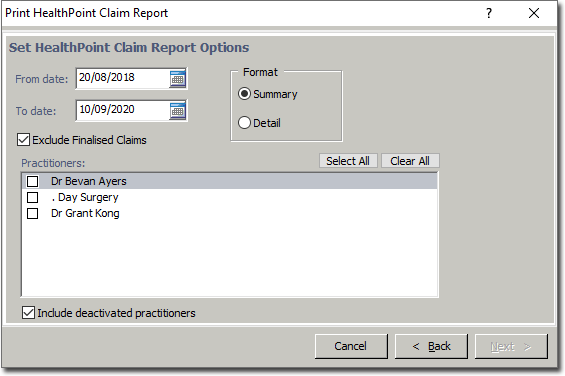Open the From date calendar picker
The height and width of the screenshot is (376, 565).
point(178,79)
